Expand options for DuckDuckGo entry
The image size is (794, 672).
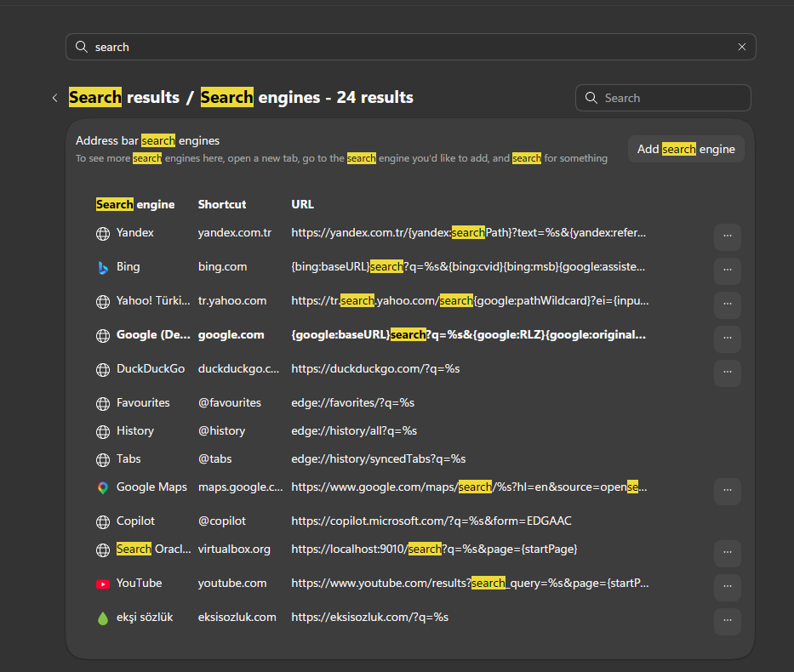pyautogui.click(x=727, y=372)
